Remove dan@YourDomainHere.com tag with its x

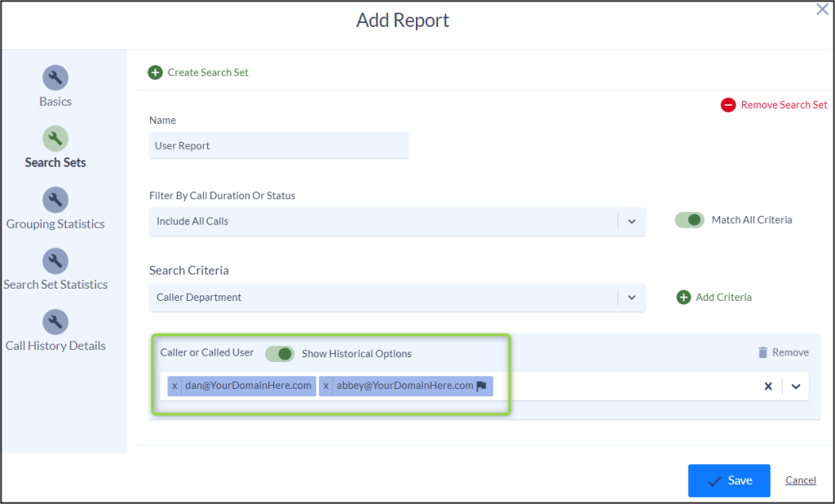(x=175, y=386)
